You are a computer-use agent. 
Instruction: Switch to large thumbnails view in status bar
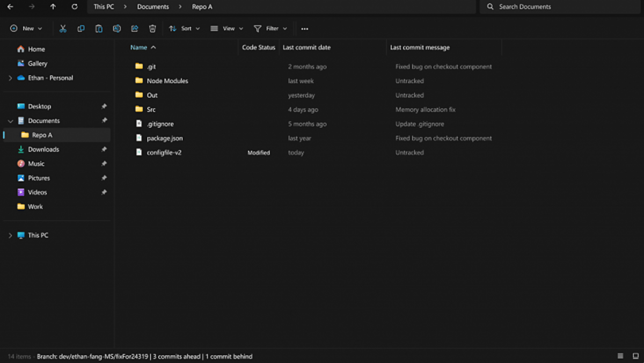(635, 356)
